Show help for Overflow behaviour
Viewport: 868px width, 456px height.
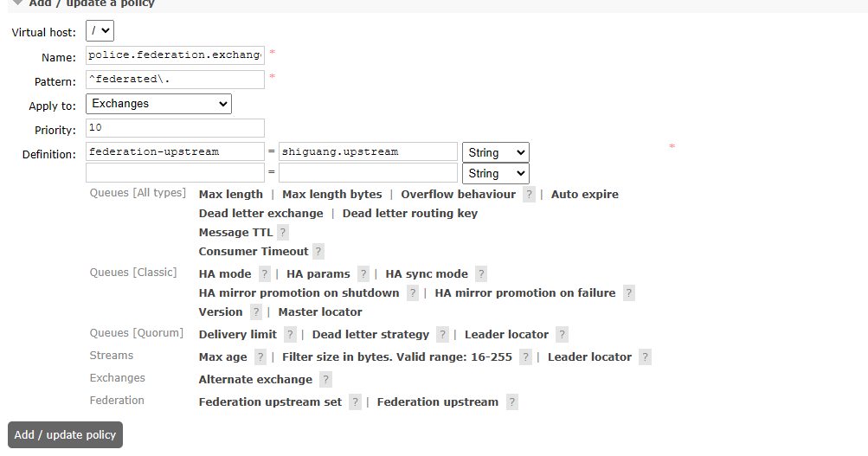click(530, 195)
